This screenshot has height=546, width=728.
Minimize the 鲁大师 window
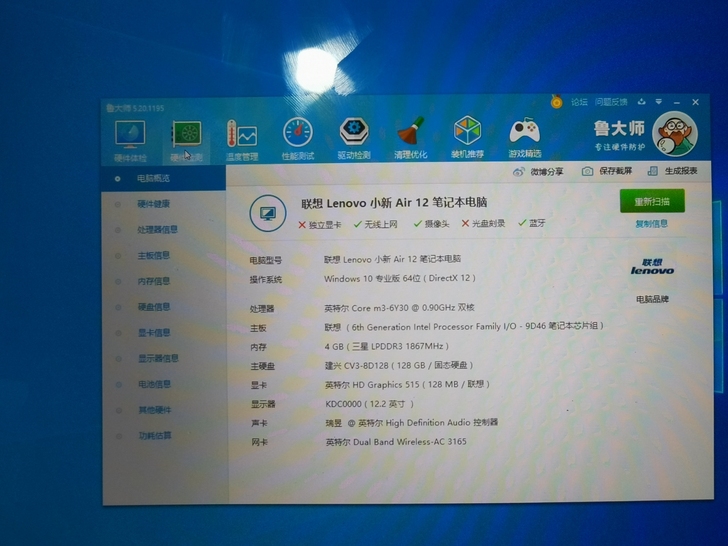tap(677, 102)
